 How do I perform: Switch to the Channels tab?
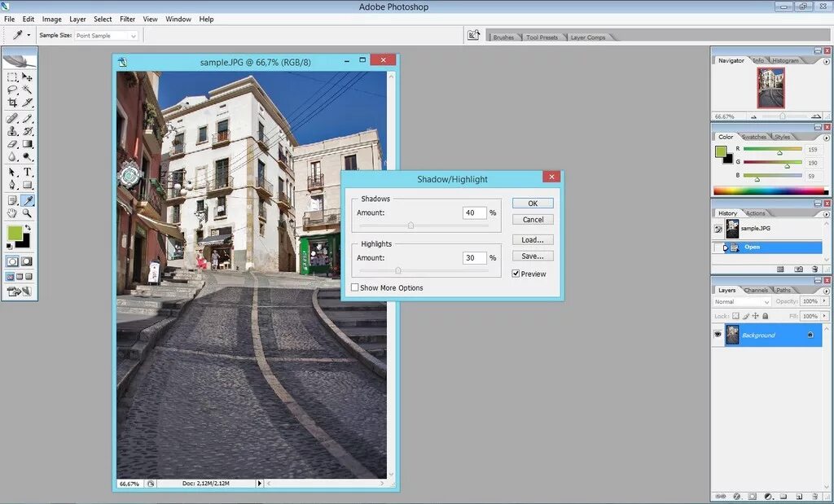[x=756, y=291]
